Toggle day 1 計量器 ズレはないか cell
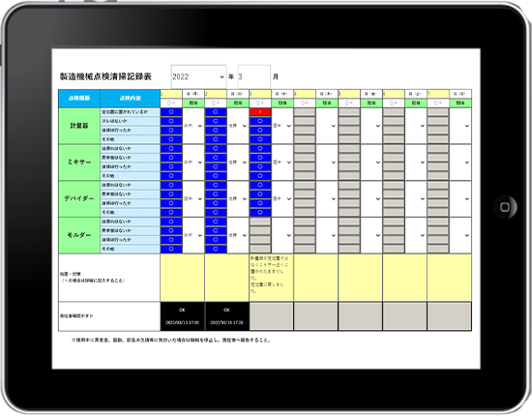This screenshot has height=416, width=532. [x=171, y=121]
